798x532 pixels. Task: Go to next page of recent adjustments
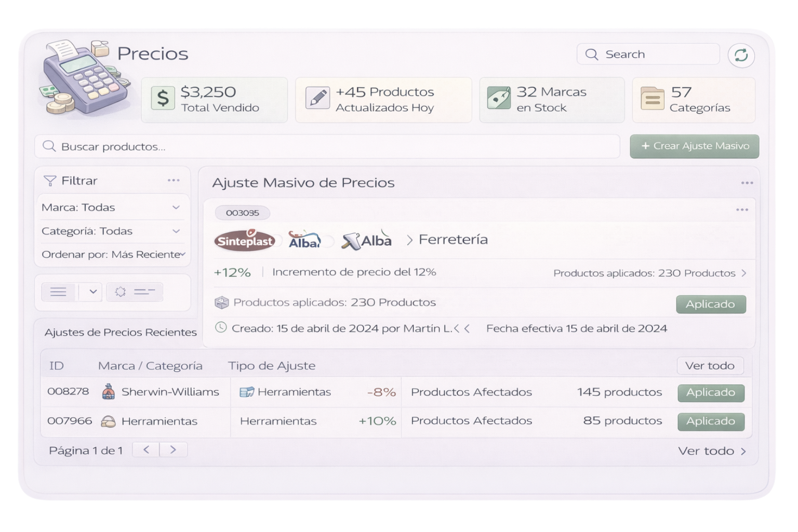173,450
